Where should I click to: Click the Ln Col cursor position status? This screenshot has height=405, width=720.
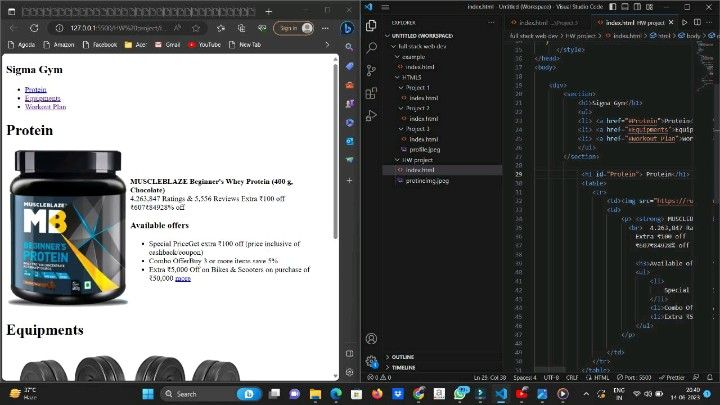click(x=490, y=377)
